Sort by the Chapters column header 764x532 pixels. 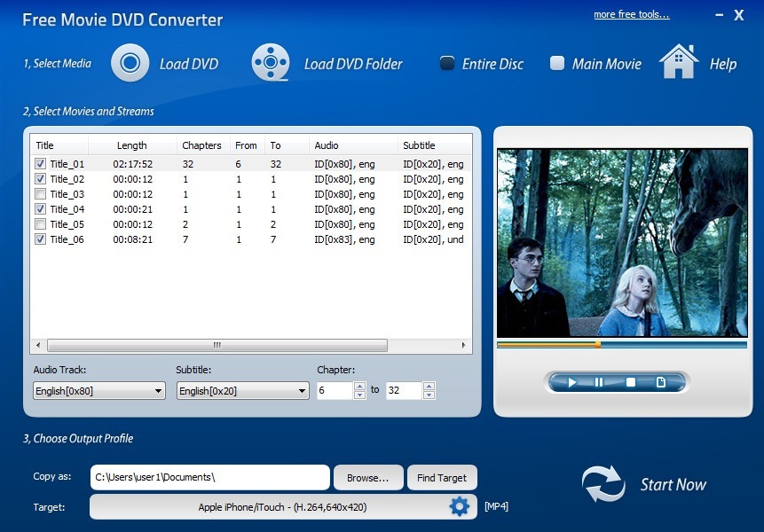point(203,145)
